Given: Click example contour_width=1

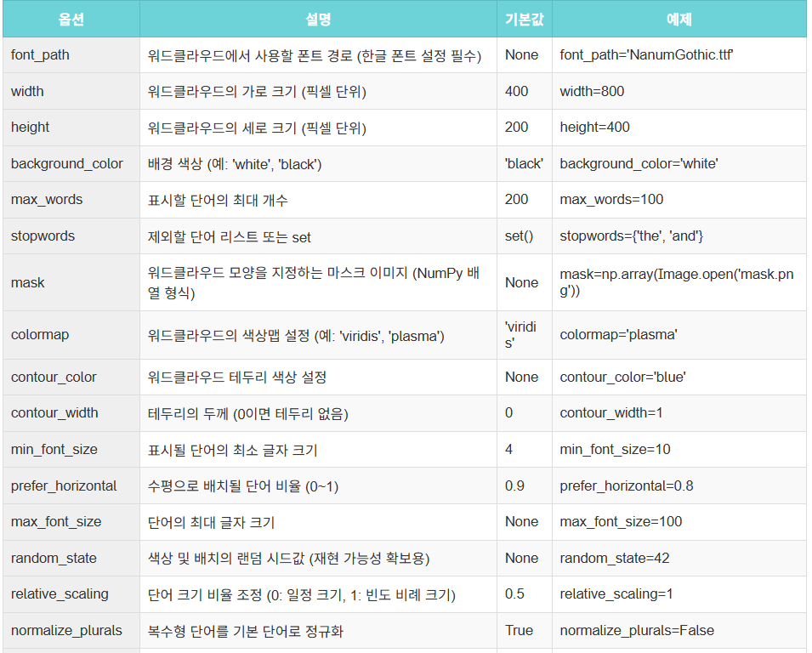Looking at the screenshot, I should (x=611, y=413).
